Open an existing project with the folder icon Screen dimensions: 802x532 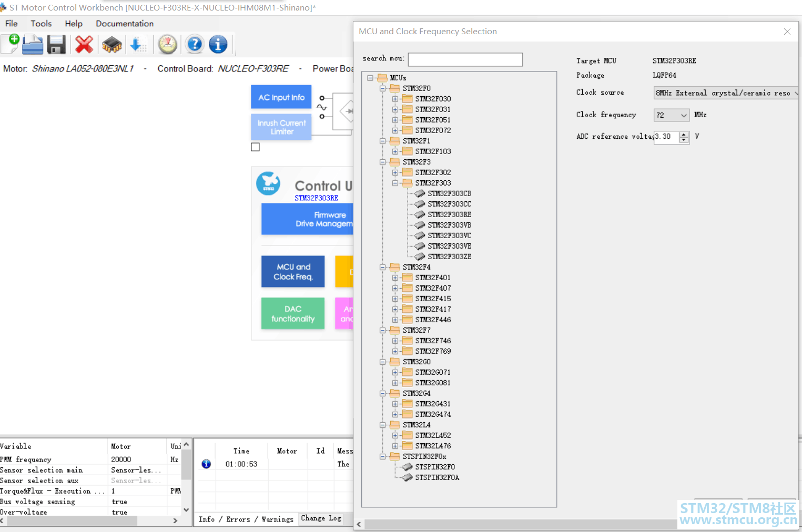[x=33, y=44]
